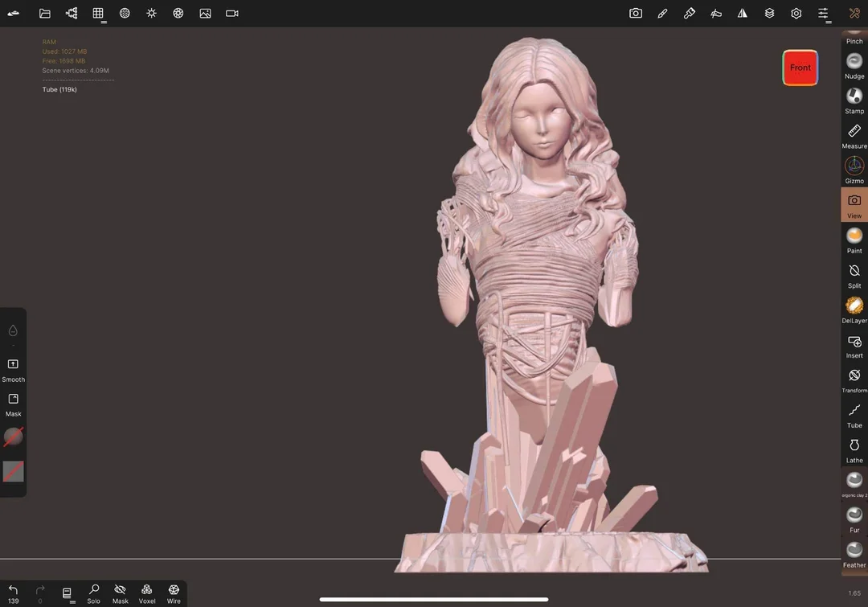Open the Lighting sun menu
This screenshot has width=868, height=607.
(151, 14)
